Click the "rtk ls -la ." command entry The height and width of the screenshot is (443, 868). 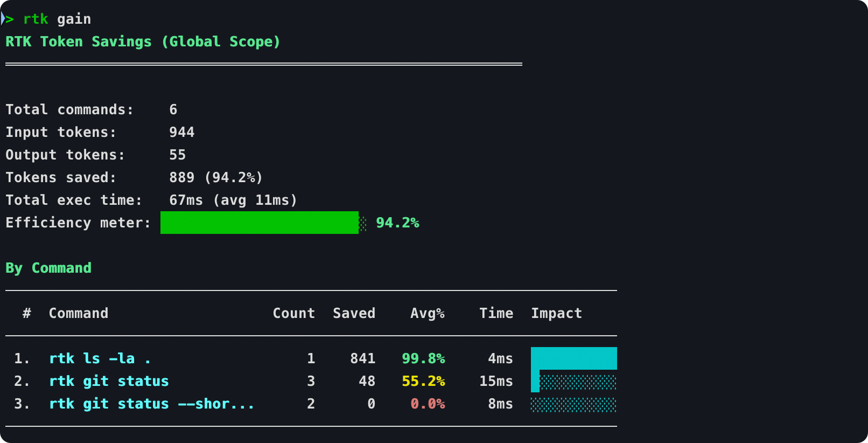click(x=100, y=358)
